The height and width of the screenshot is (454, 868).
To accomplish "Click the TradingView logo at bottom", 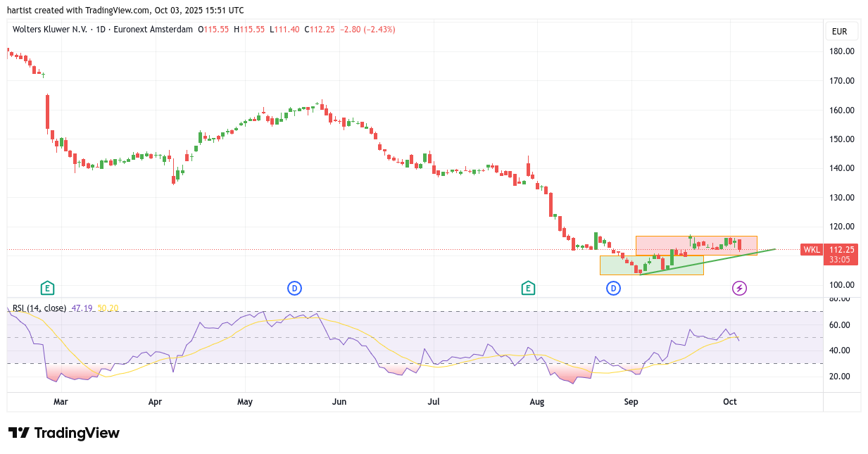I will 64,433.
